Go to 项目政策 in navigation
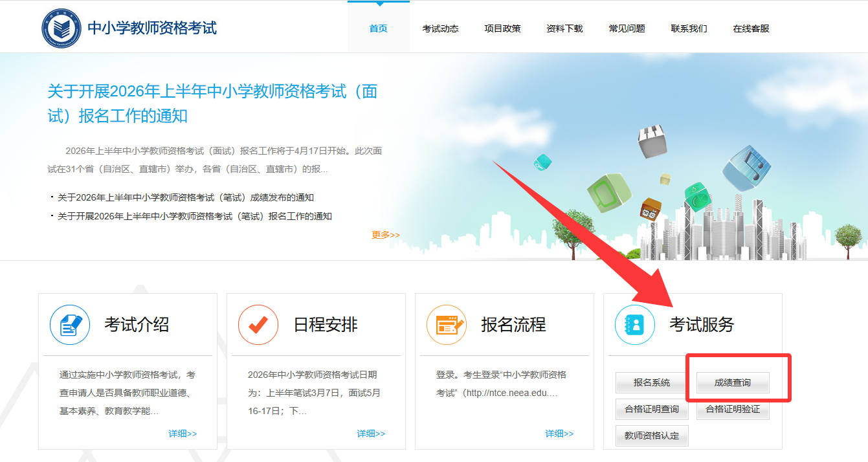Viewport: 868px width, 462px height. [503, 28]
